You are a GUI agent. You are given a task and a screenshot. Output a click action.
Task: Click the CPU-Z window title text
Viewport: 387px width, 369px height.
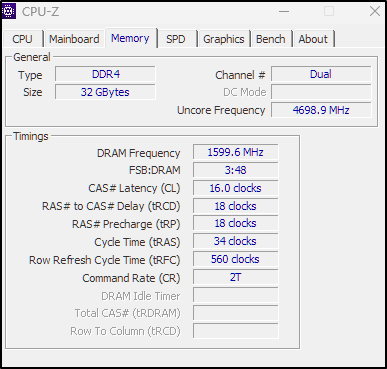[x=40, y=12]
